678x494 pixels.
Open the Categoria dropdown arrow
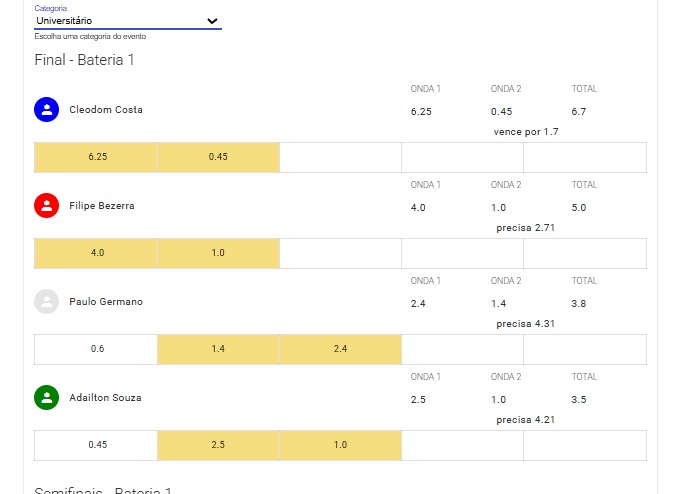point(212,21)
